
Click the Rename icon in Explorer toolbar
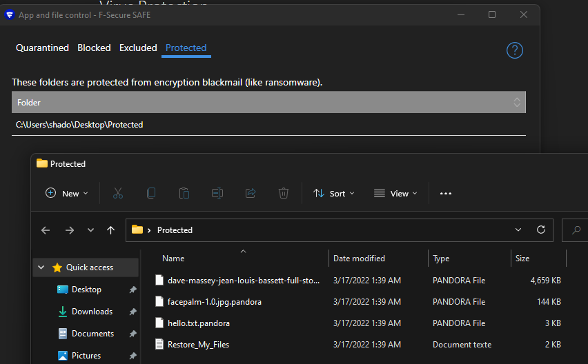(217, 193)
